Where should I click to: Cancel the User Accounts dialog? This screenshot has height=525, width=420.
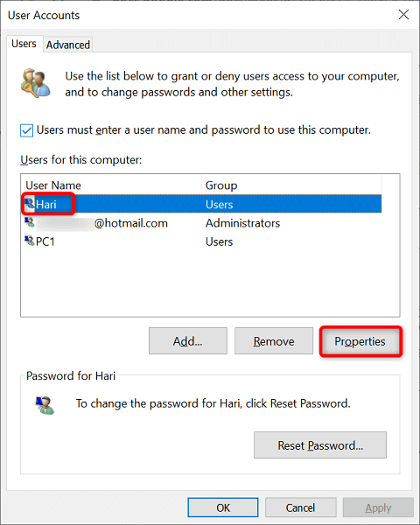pos(300,507)
